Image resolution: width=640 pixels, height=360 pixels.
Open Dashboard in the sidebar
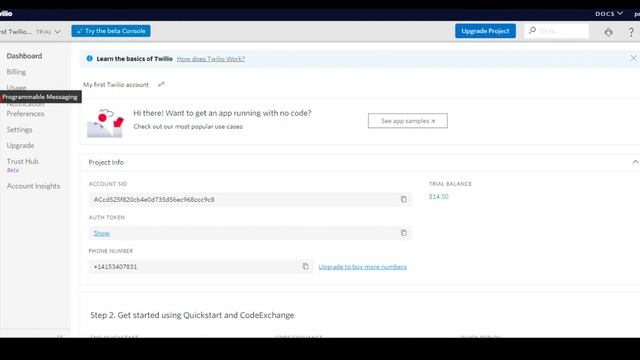point(24,56)
